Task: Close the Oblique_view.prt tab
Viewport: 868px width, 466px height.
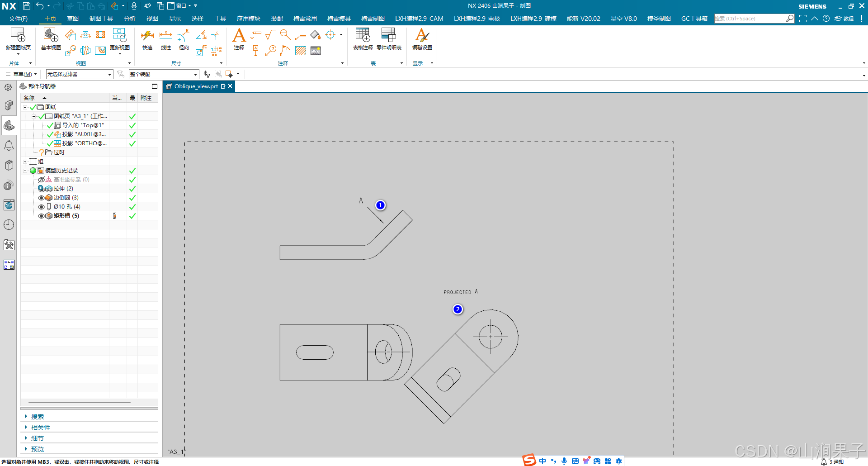Action: [230, 86]
